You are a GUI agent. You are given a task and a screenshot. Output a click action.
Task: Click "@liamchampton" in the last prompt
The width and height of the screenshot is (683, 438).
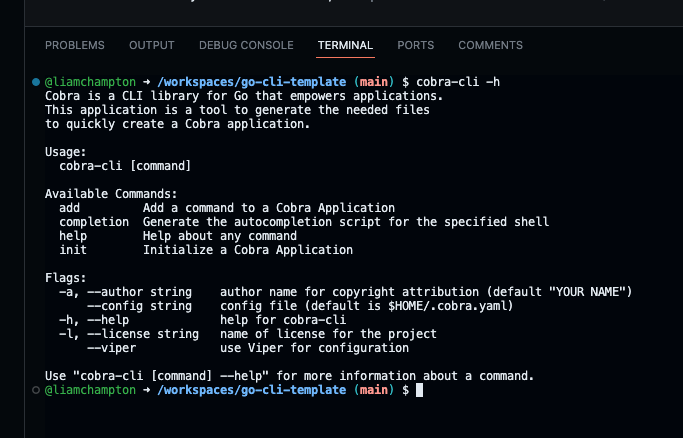(90, 390)
